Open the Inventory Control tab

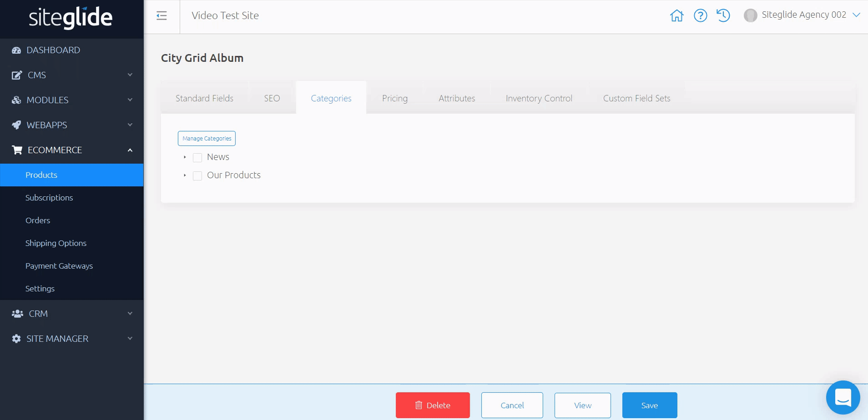point(538,98)
